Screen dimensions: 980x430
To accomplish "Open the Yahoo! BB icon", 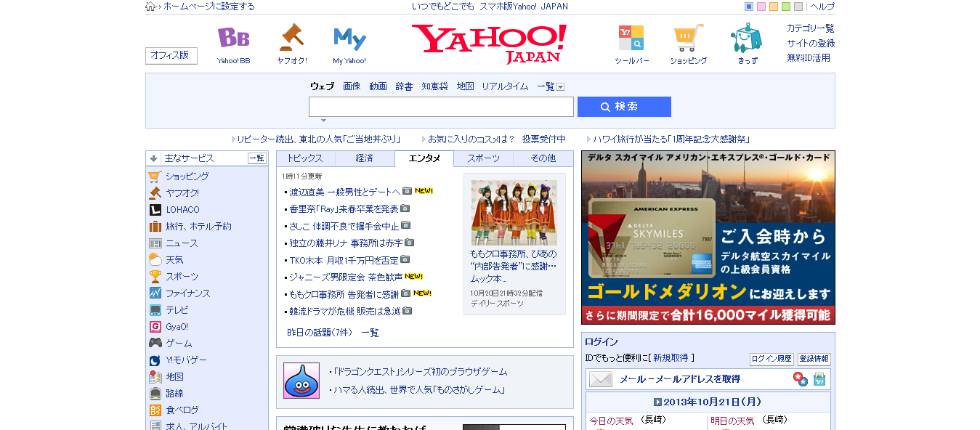I will pyautogui.click(x=233, y=38).
